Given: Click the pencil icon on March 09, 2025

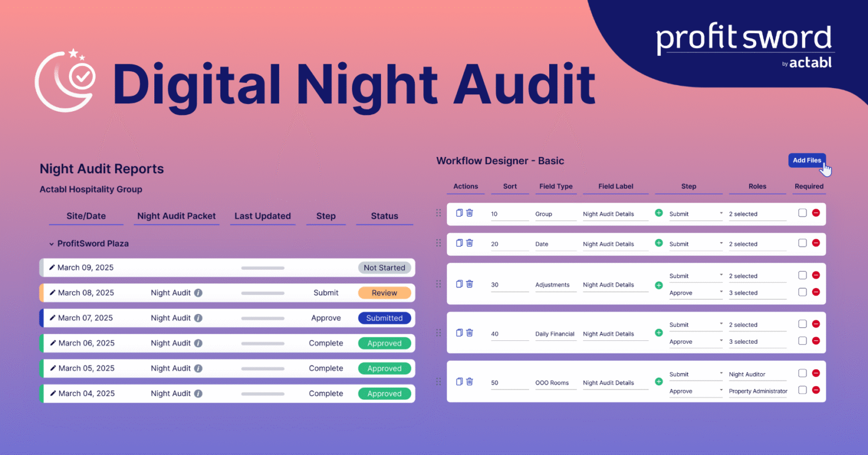Looking at the screenshot, I should pos(51,267).
